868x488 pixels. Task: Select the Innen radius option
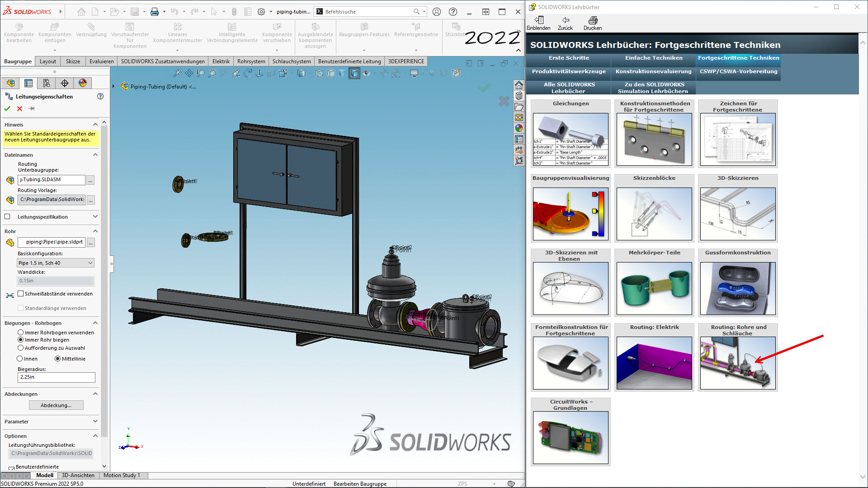pyautogui.click(x=19, y=359)
